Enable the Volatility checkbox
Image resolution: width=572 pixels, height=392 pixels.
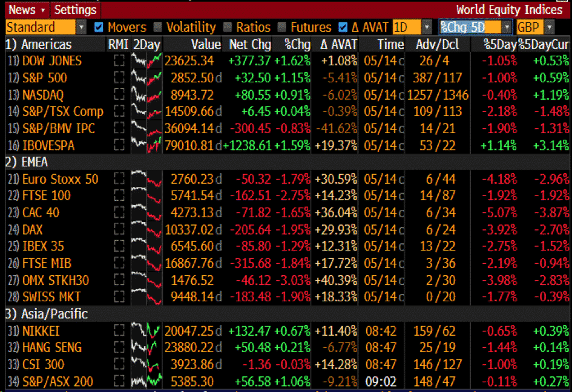[157, 27]
